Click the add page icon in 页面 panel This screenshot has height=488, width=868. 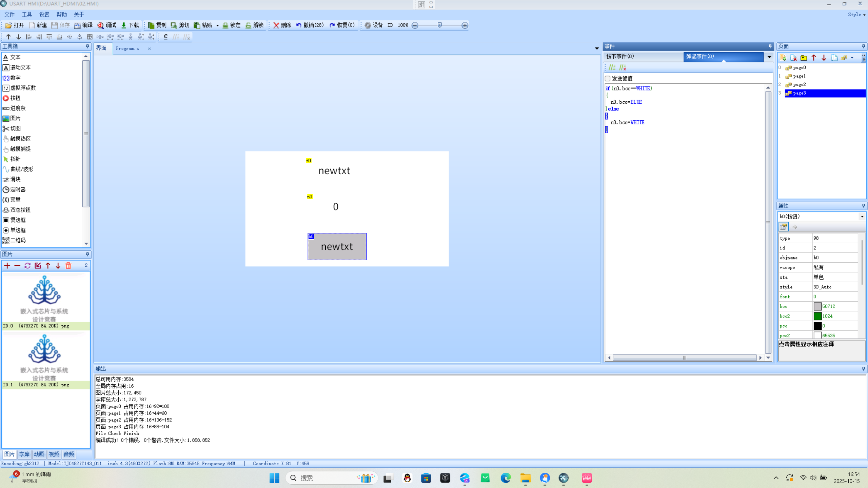[783, 58]
